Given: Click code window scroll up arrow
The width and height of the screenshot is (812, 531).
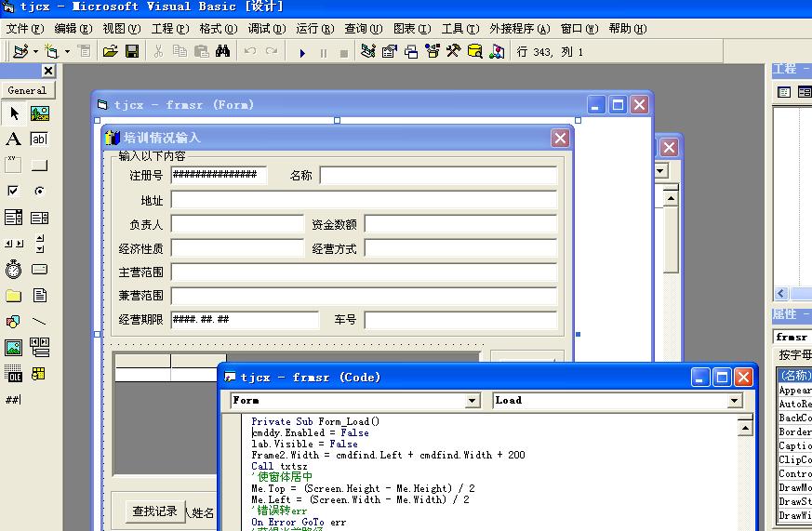Looking at the screenshot, I should point(745,428).
